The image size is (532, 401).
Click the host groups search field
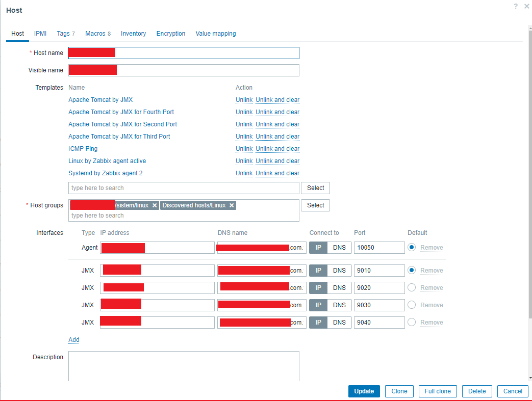coord(184,216)
